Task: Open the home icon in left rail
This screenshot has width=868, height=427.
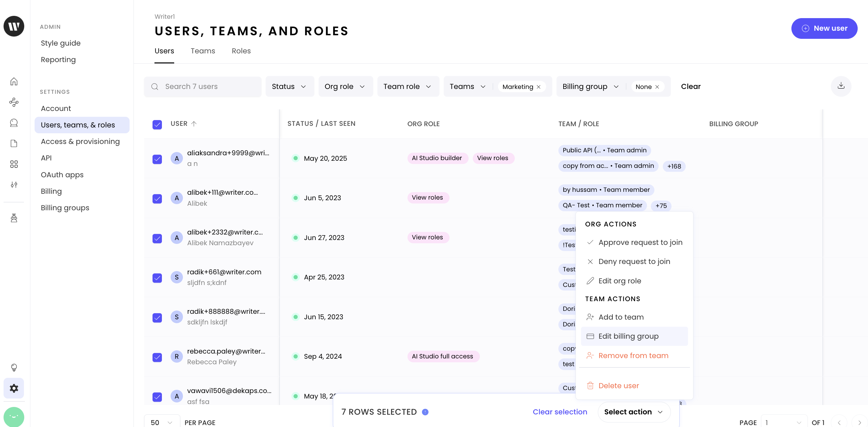Action: (14, 81)
